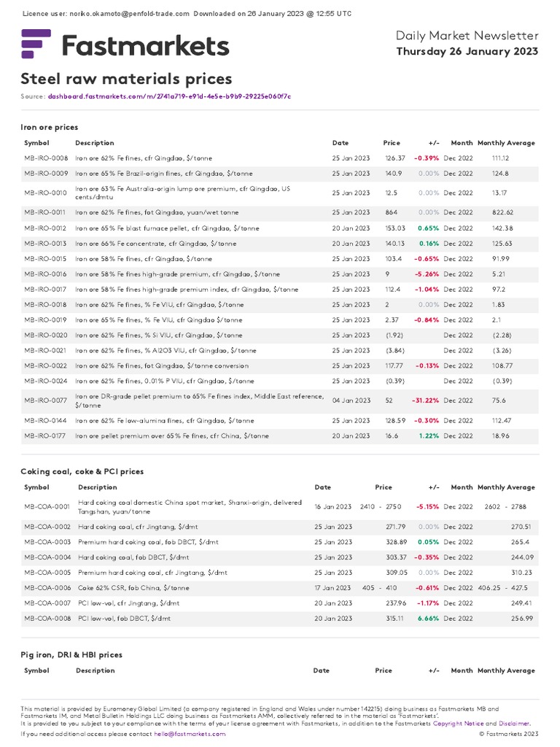This screenshot has width=560, height=747.
Task: Click the Pig iron, DRI & HBI prices heading
Action: (x=71, y=654)
